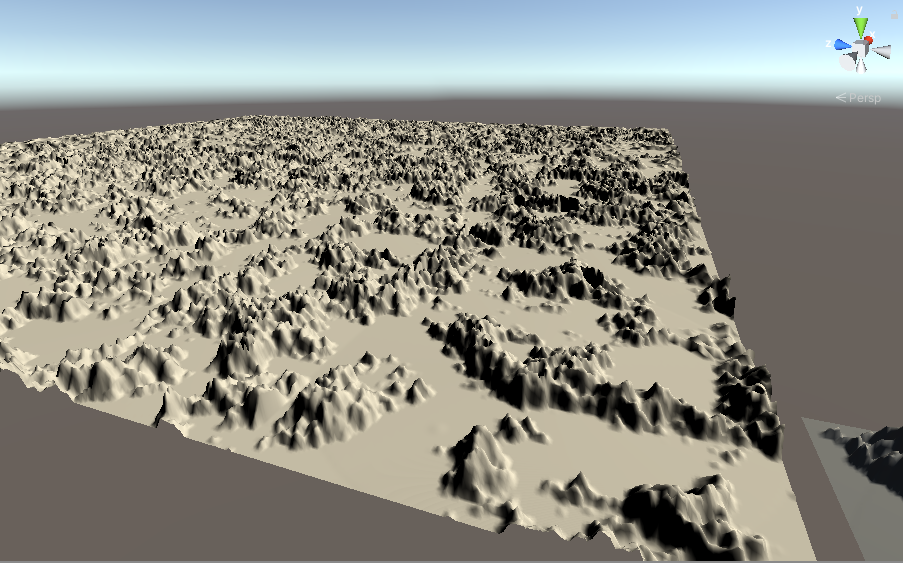
Task: Click the green Y axis cone on the gizmo
Action: [860, 28]
